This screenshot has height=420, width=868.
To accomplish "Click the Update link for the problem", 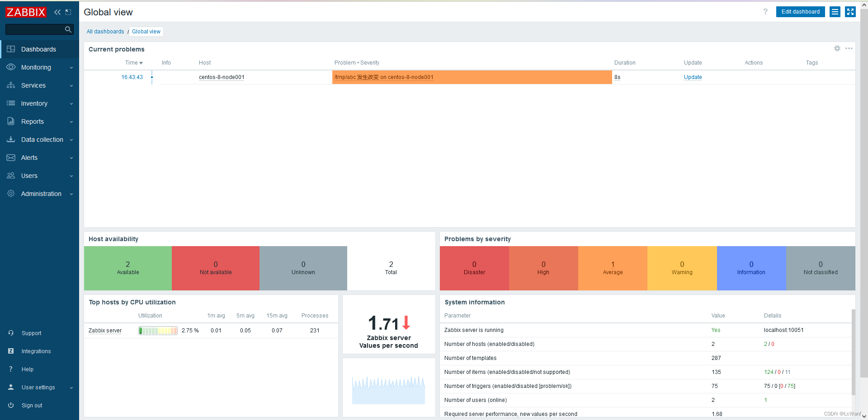I will [693, 77].
